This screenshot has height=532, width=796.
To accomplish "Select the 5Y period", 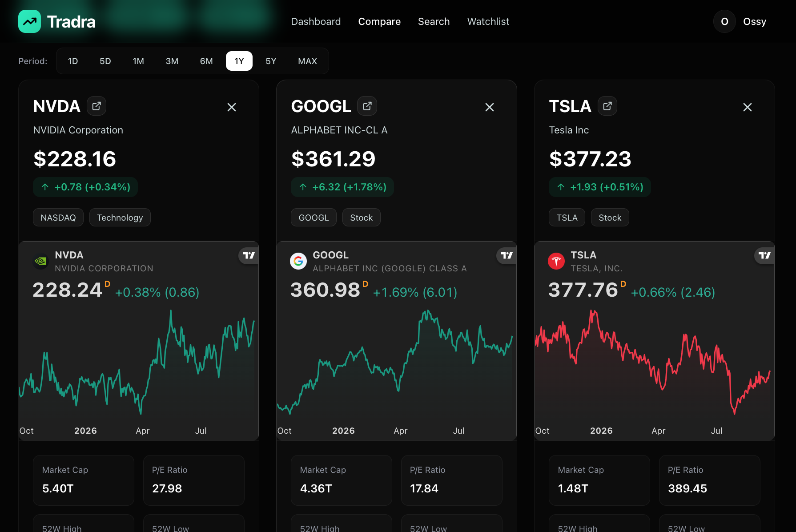I will [271, 61].
